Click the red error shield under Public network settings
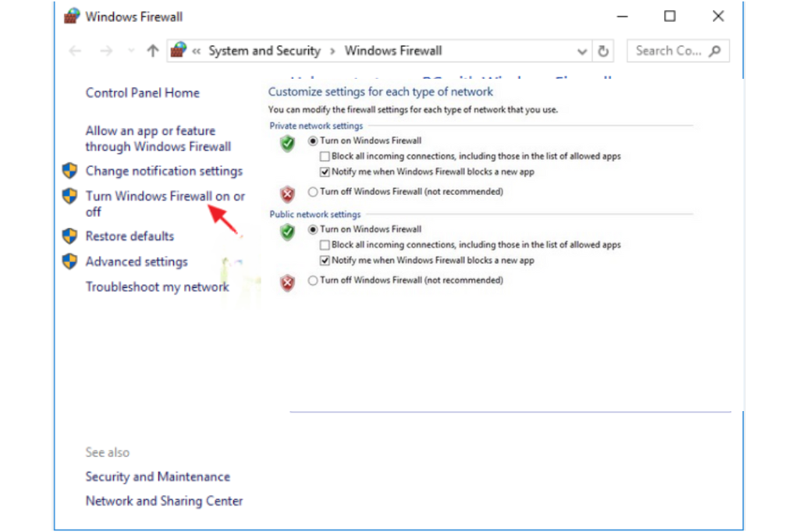The image size is (799, 532). click(287, 282)
